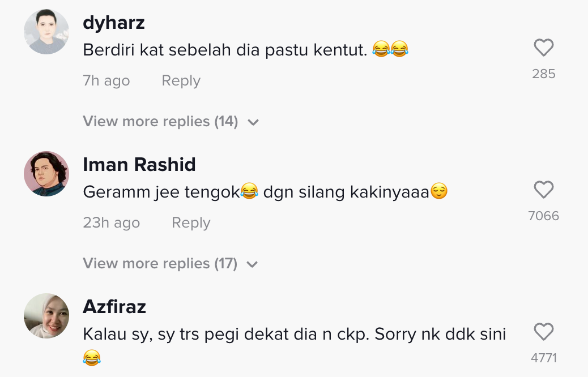Heart the comment posted by Azfiraz
Viewport: 588px width, 377px height.
tap(543, 332)
